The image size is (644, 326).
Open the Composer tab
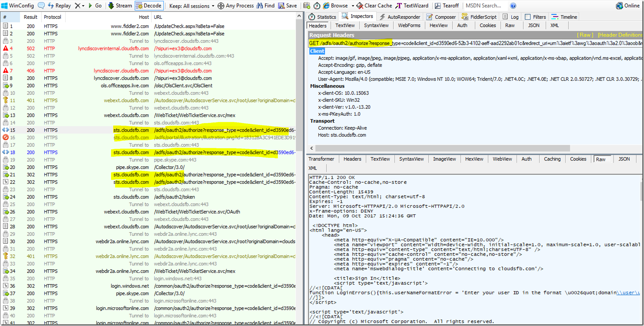click(x=441, y=17)
